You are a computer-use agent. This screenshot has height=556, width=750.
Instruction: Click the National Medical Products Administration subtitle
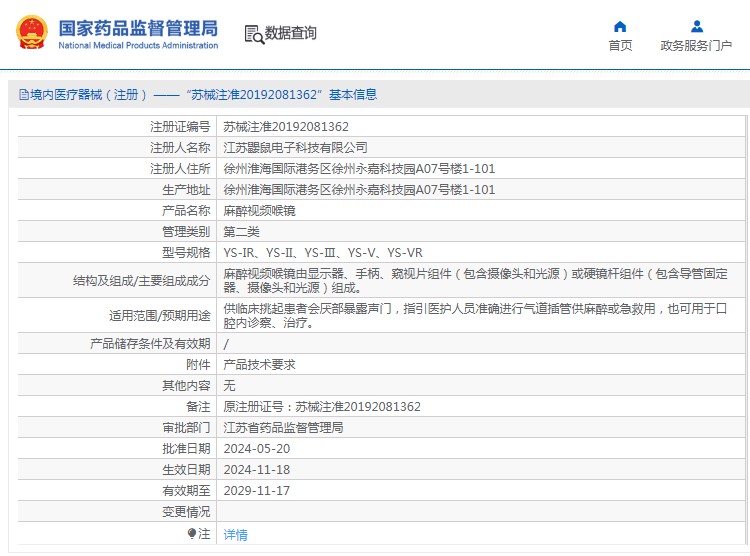point(138,45)
